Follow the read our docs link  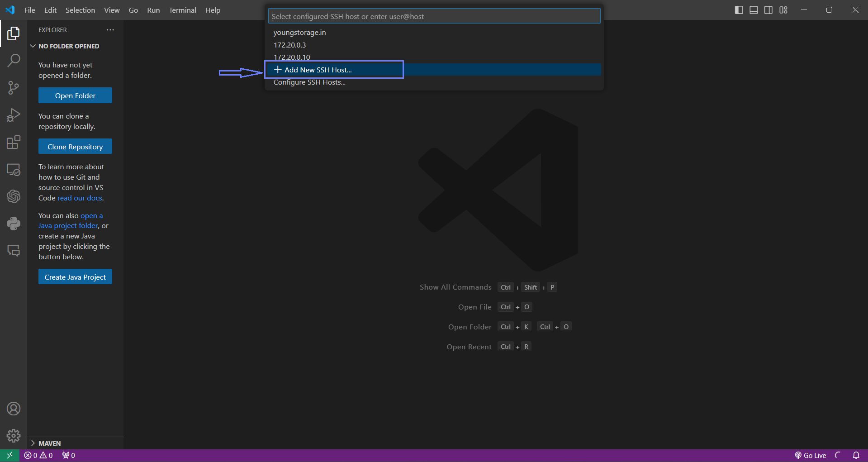(80, 198)
